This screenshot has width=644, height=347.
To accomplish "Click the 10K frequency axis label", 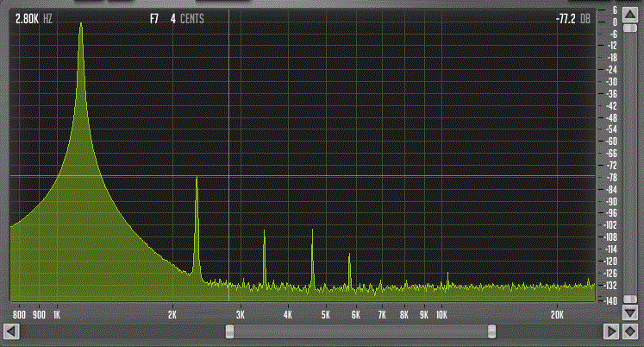I will coord(441,315).
